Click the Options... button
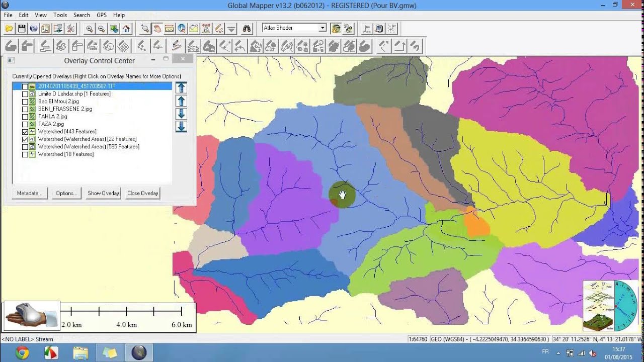 pyautogui.click(x=66, y=193)
